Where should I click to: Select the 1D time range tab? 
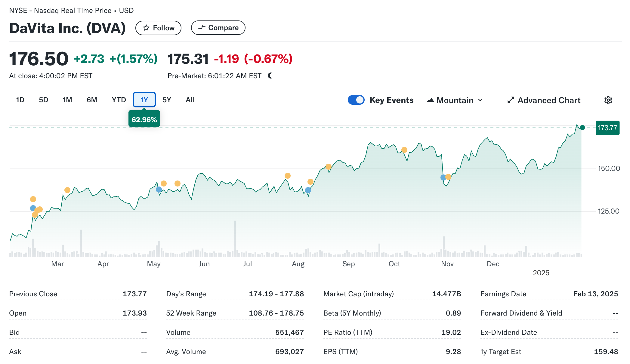[20, 100]
